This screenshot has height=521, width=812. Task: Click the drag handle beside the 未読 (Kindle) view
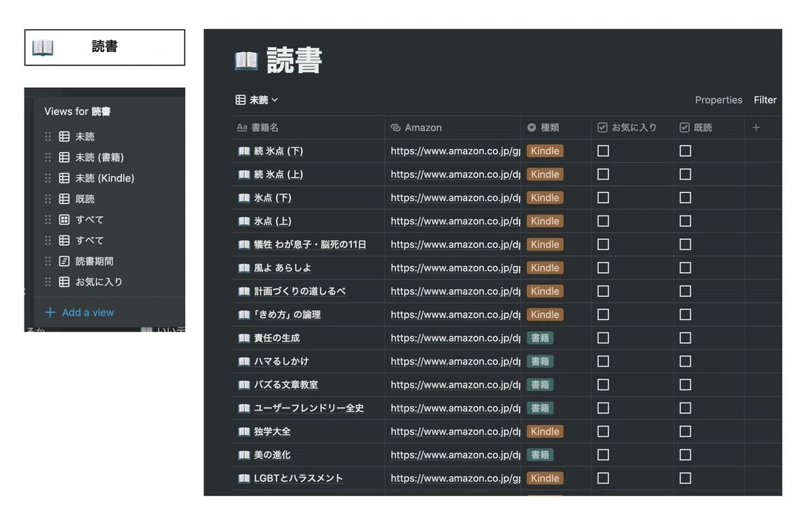click(48, 178)
